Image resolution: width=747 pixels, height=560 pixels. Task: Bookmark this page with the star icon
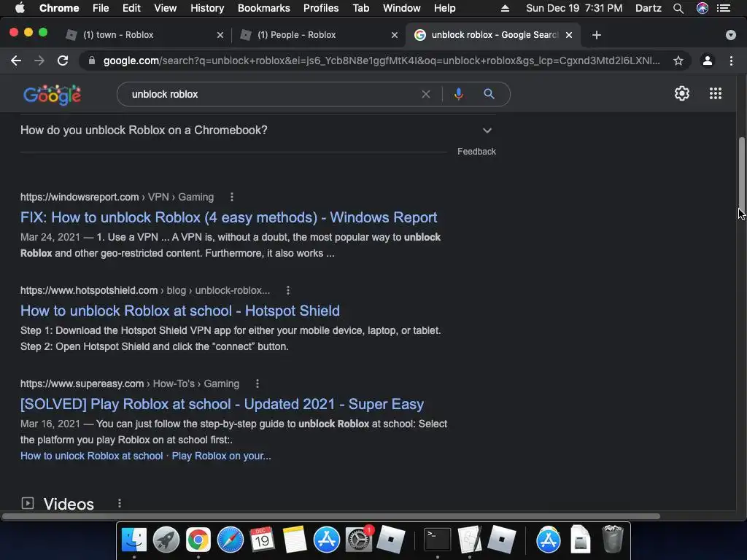coord(678,61)
